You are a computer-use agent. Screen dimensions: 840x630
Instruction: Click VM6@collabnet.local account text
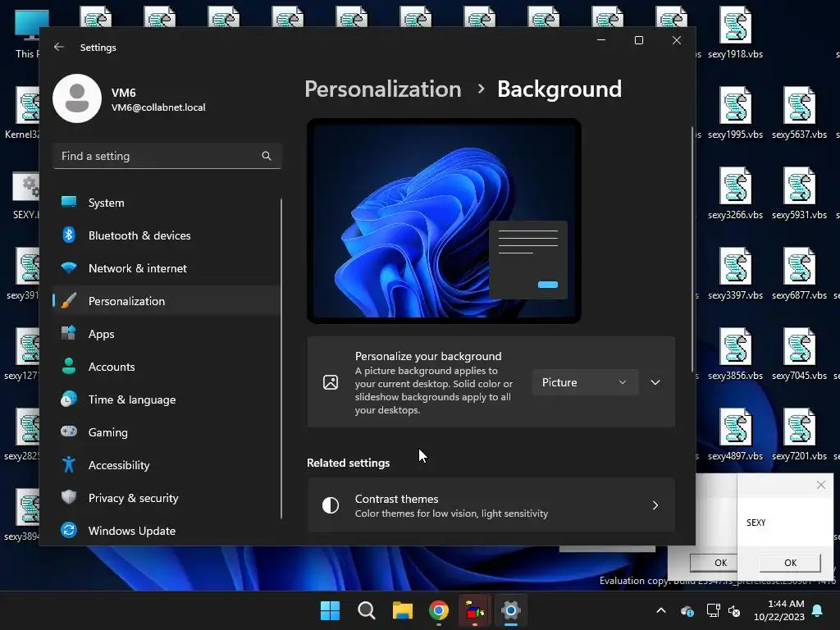coord(158,107)
